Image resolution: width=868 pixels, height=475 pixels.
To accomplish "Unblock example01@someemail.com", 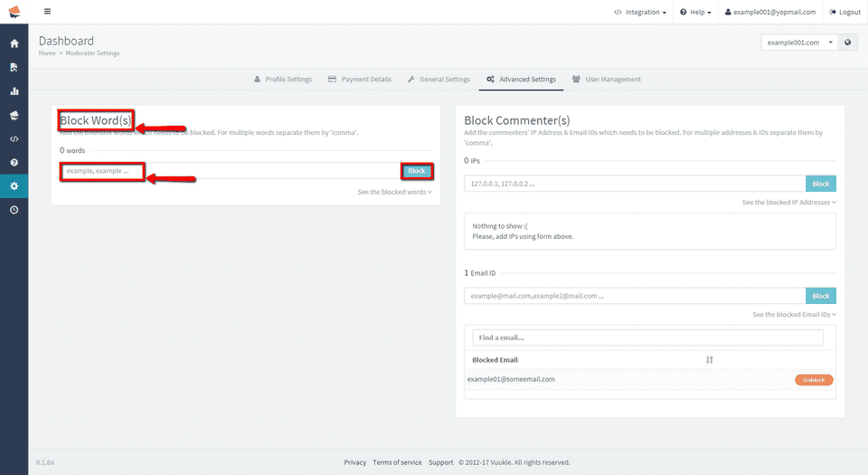I will click(814, 380).
